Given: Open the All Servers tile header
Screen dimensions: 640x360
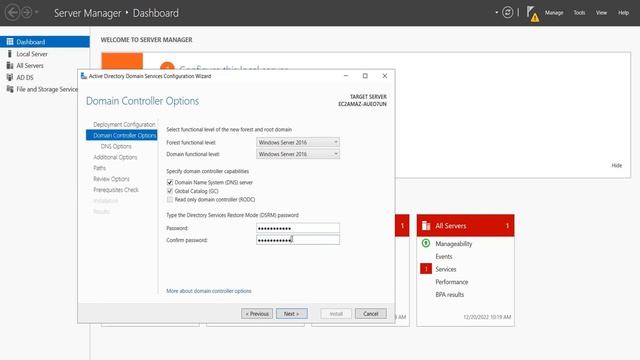Looking at the screenshot, I should click(465, 226).
